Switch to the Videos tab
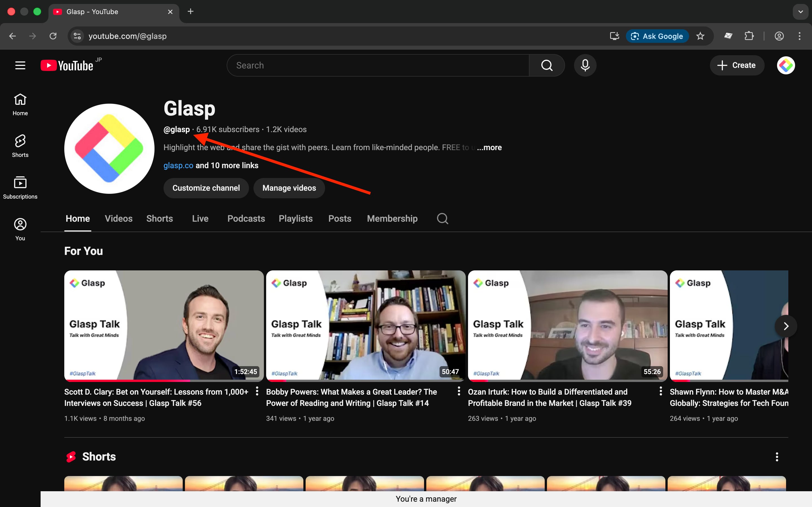812x507 pixels. point(118,219)
